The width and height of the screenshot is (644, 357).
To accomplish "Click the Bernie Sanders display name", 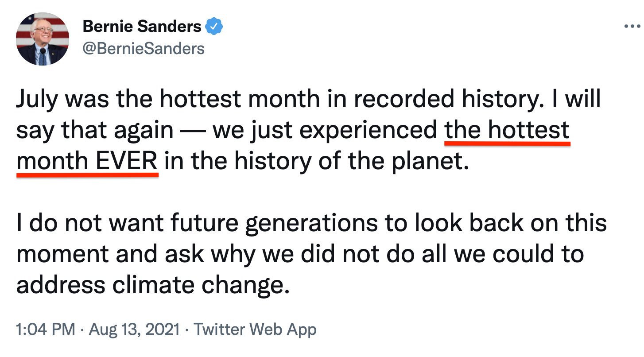I will click(142, 27).
